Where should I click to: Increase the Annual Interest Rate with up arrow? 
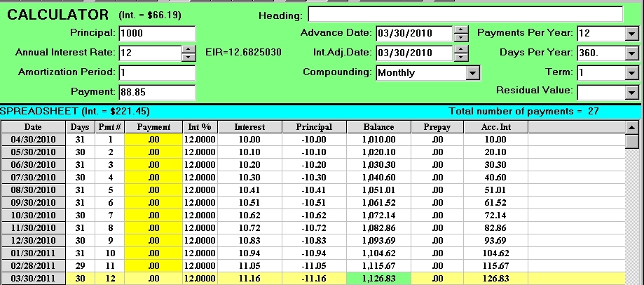click(189, 48)
